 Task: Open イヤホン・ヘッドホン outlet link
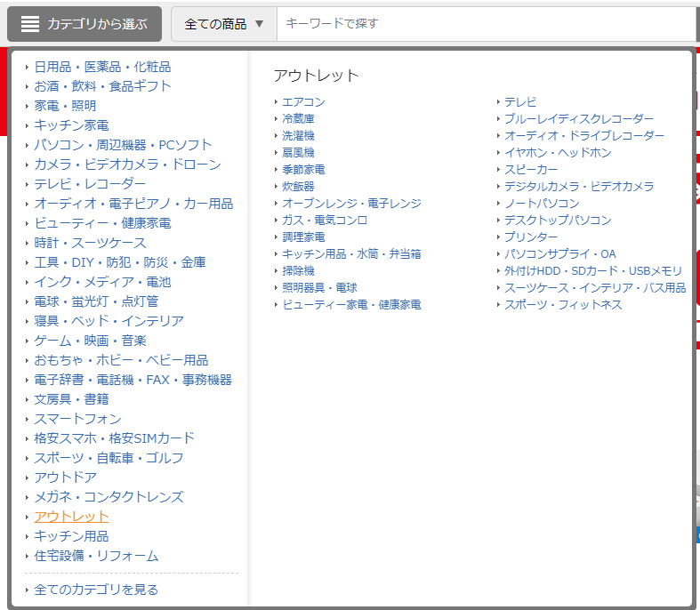click(558, 153)
